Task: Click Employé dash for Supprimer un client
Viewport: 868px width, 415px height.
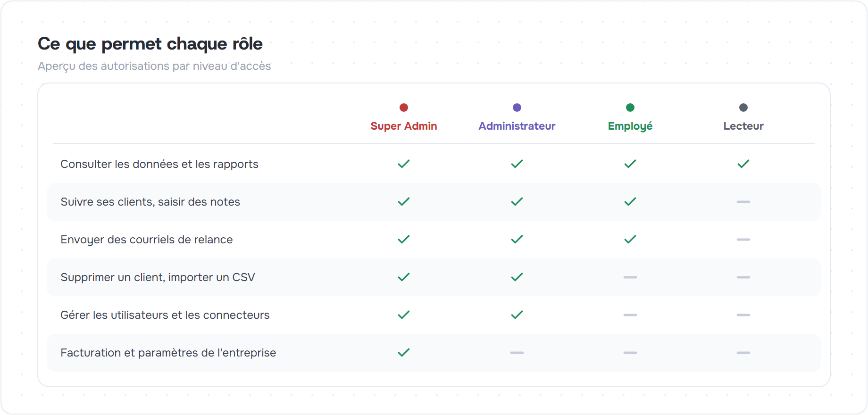Action: coord(630,277)
